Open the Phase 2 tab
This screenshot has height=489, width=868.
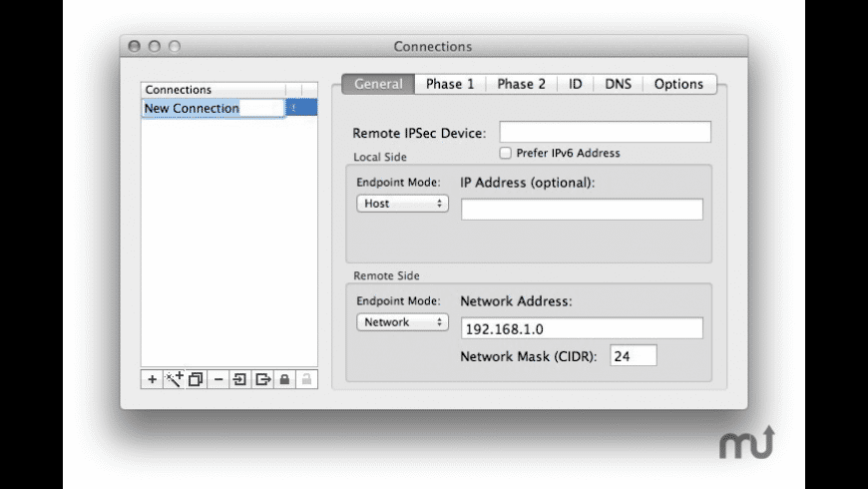[521, 84]
